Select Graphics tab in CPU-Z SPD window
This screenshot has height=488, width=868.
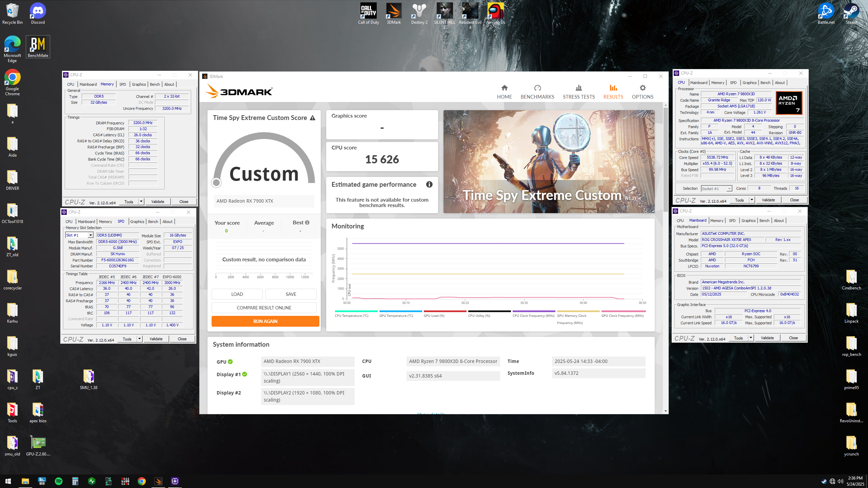tap(137, 222)
